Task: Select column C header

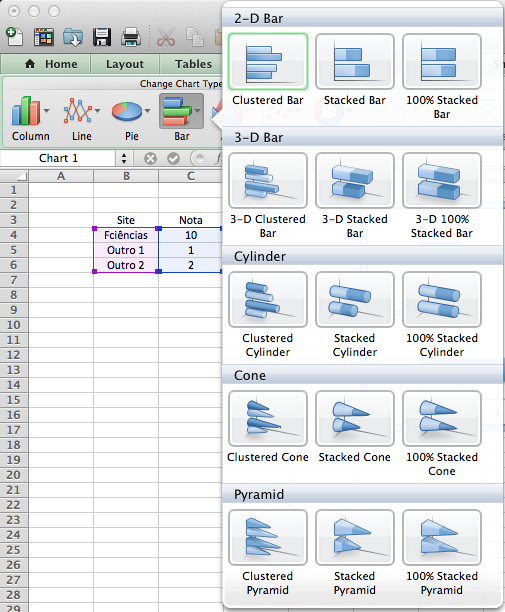Action: point(190,176)
